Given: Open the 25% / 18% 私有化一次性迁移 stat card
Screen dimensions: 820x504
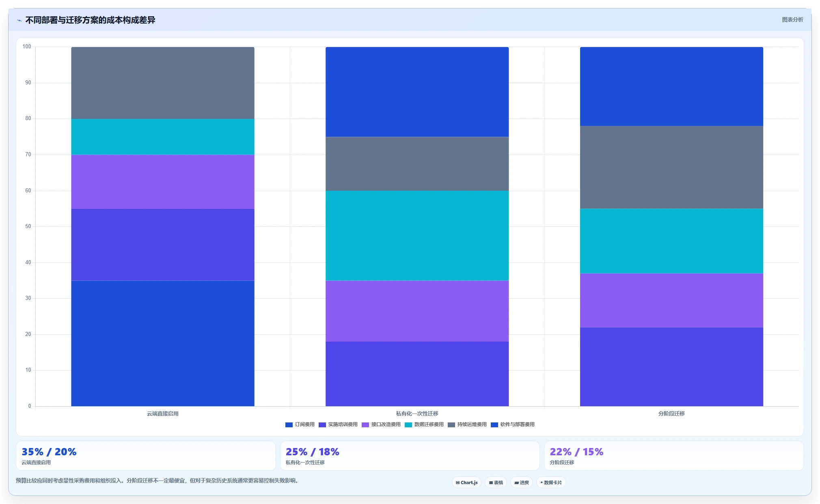Looking at the screenshot, I should click(x=410, y=456).
